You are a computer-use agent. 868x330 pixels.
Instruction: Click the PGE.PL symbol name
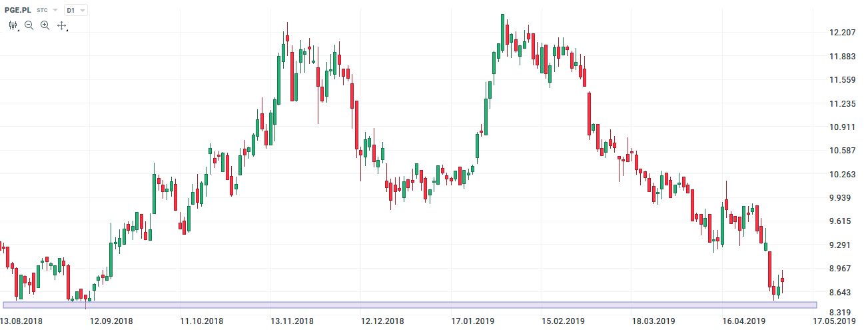click(18, 11)
